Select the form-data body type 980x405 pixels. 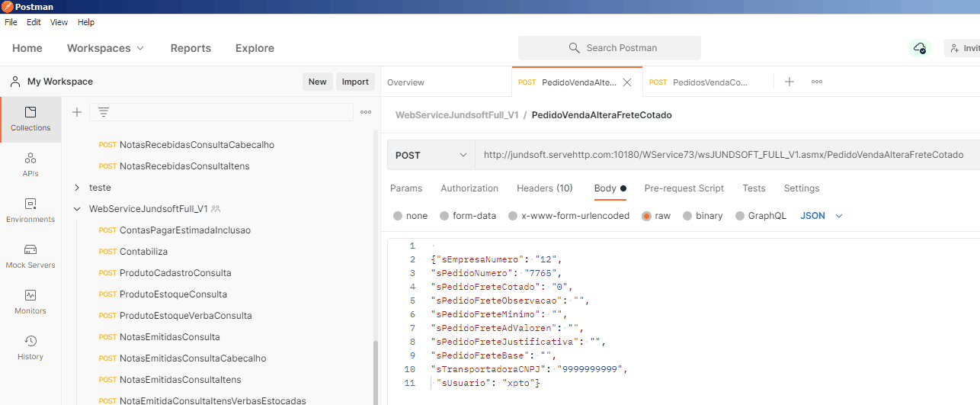(x=467, y=216)
